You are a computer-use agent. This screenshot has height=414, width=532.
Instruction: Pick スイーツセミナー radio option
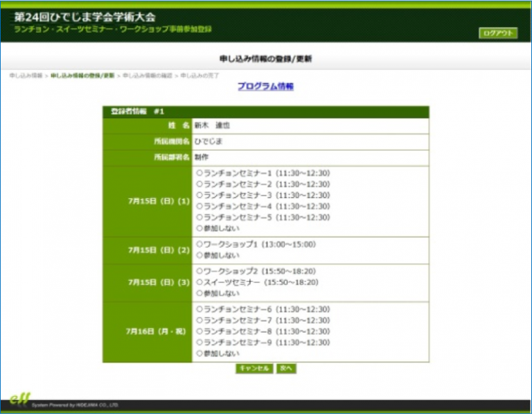pyautogui.click(x=199, y=282)
